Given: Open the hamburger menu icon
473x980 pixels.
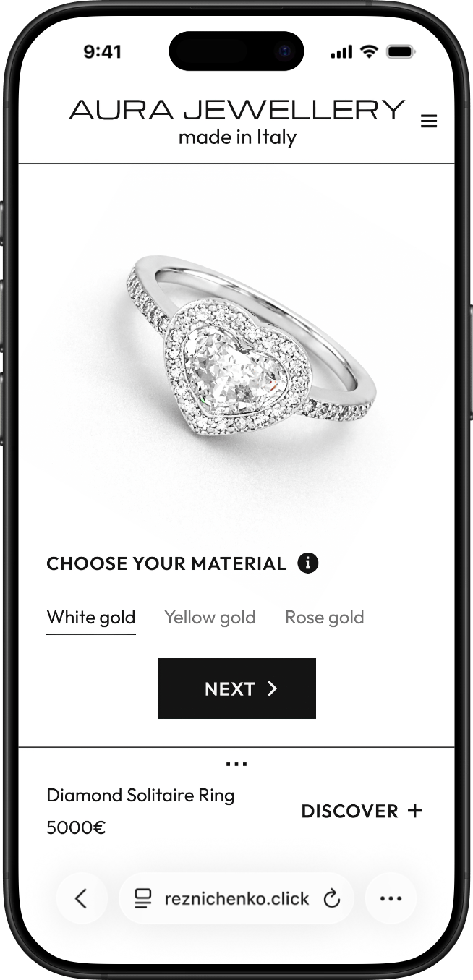Looking at the screenshot, I should pos(429,122).
